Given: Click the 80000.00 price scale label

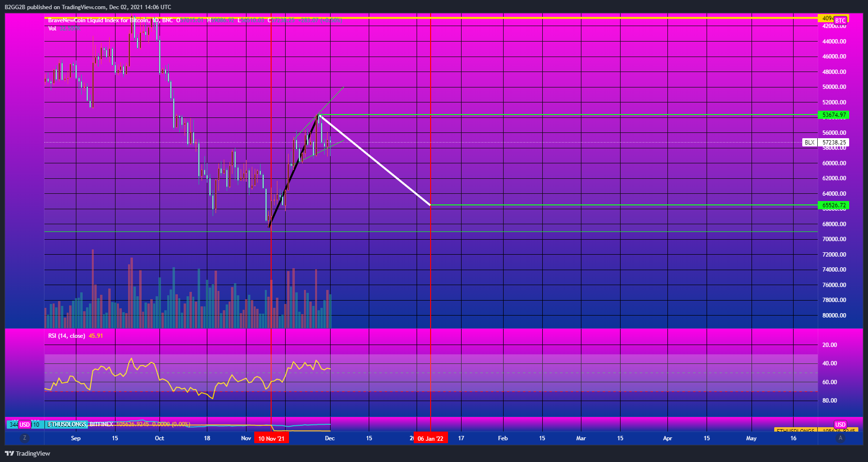Looking at the screenshot, I should click(834, 316).
